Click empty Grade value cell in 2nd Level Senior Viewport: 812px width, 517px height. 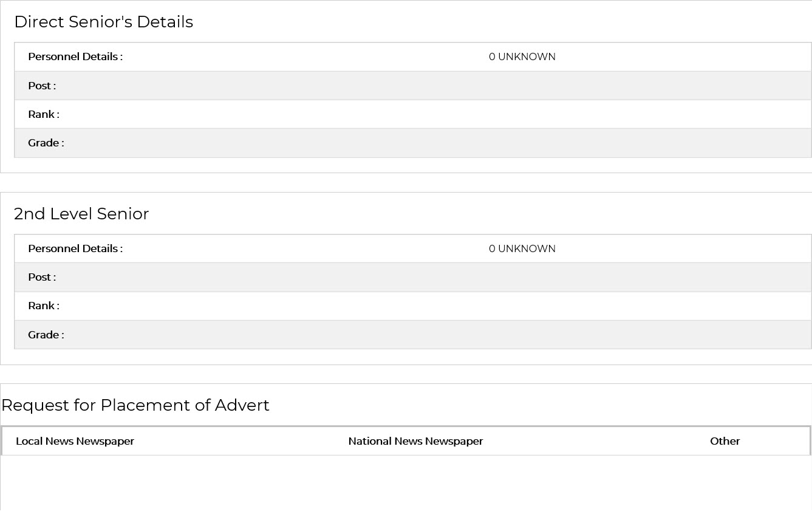(x=522, y=335)
